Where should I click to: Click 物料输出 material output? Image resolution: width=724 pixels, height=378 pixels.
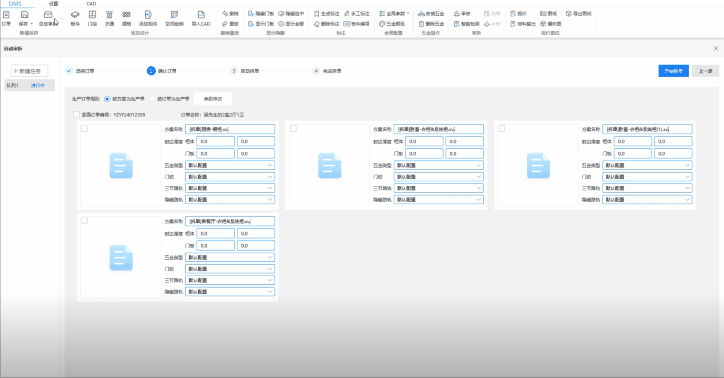click(523, 24)
